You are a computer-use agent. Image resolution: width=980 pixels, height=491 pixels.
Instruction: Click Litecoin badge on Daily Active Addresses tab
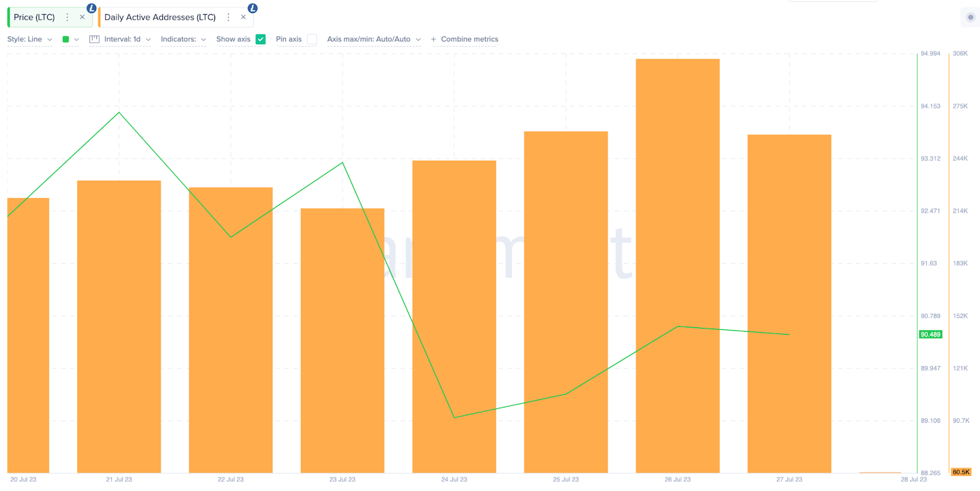(x=252, y=8)
